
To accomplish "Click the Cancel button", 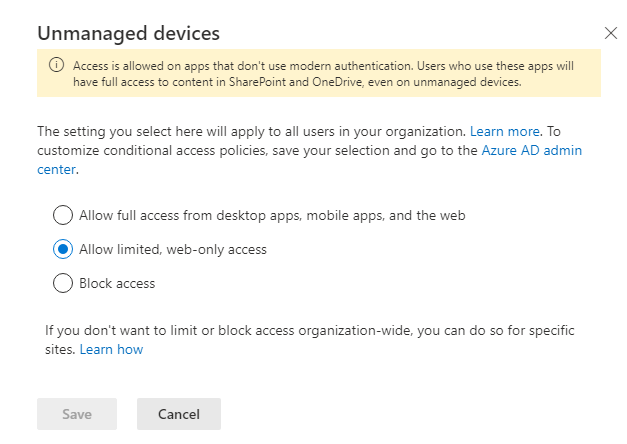I will tap(179, 414).
